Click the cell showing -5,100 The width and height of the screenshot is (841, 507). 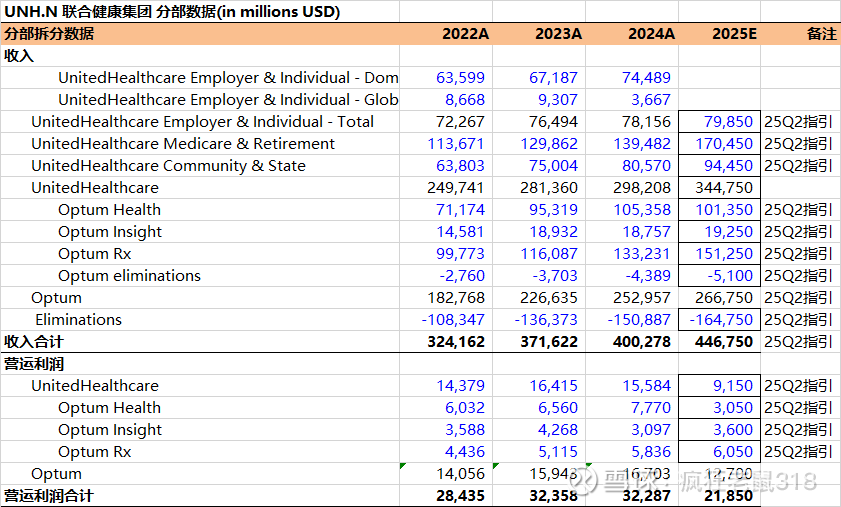730,276
